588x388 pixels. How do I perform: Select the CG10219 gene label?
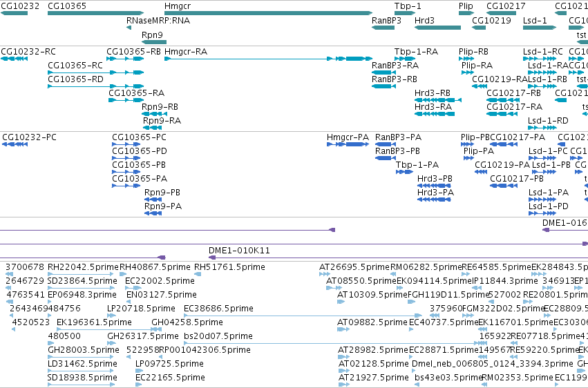492,21
